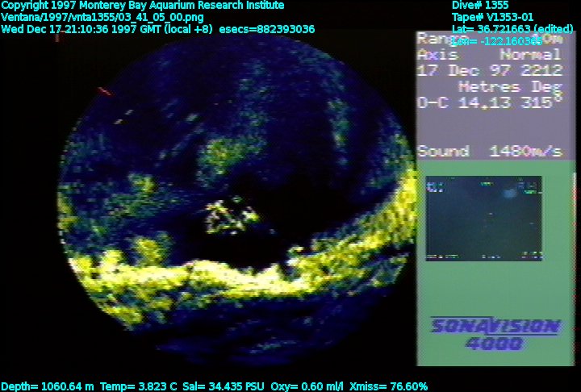581x392 pixels.
Task: Click the Sound 1480m/s speed readout
Action: pos(490,151)
